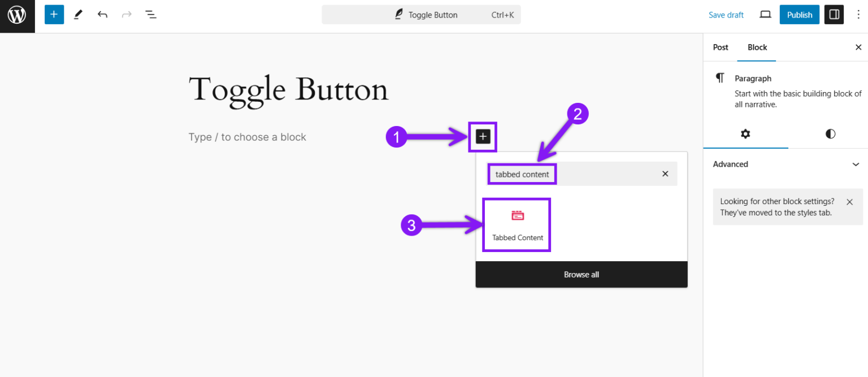The image size is (868, 377).
Task: Publish the post
Action: click(799, 14)
